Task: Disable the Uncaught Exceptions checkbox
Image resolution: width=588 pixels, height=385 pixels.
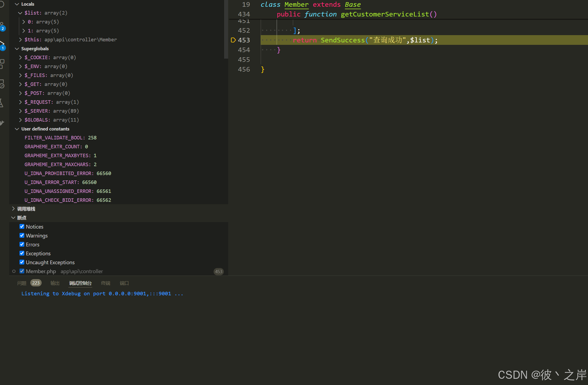Action: pyautogui.click(x=22, y=262)
